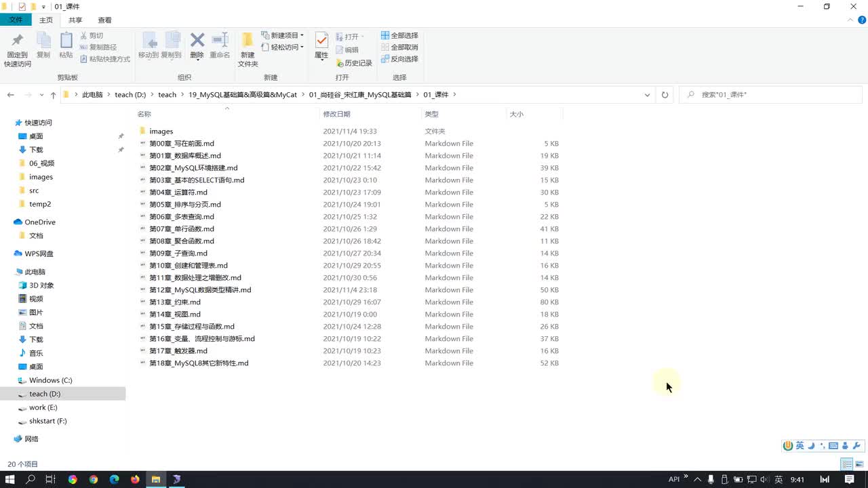Viewport: 868px width, 488px height.
Task: Open Chrome from the taskbar
Action: (94, 479)
